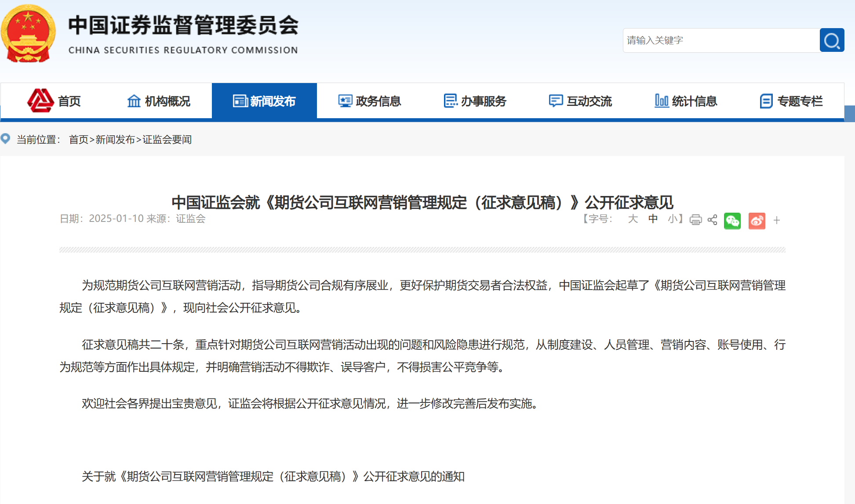
Task: Click the blue search magnifier button
Action: pyautogui.click(x=831, y=40)
